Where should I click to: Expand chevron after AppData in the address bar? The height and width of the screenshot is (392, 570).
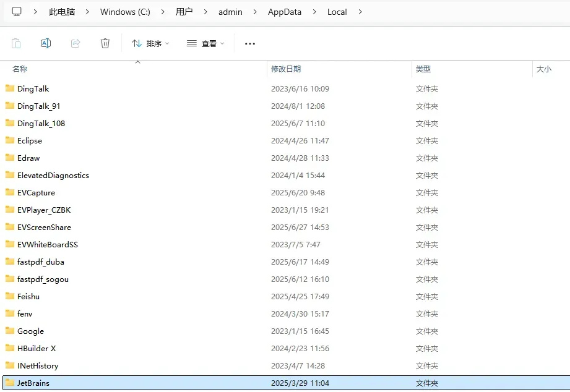[x=314, y=12]
